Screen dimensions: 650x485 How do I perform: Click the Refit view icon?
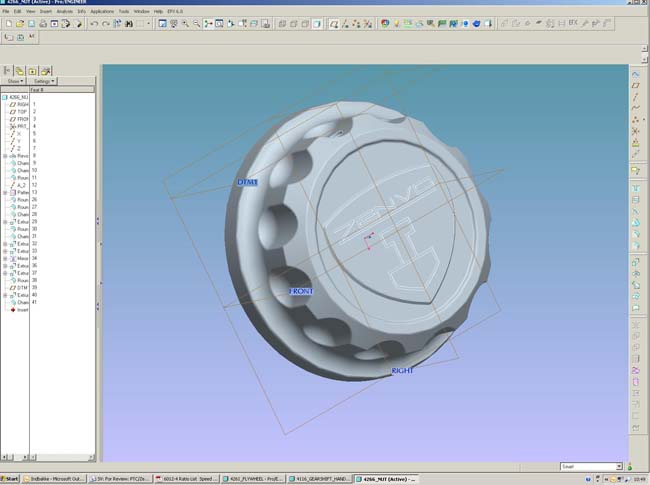click(x=219, y=24)
